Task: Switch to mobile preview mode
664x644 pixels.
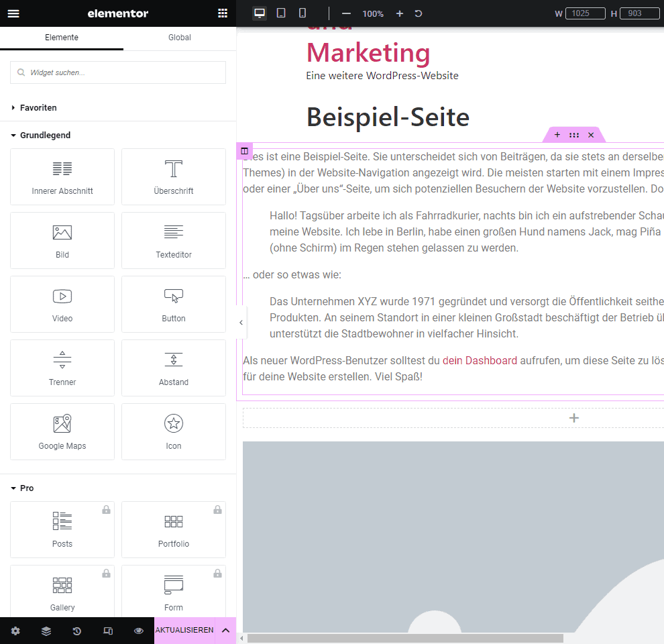Action: 302,13
